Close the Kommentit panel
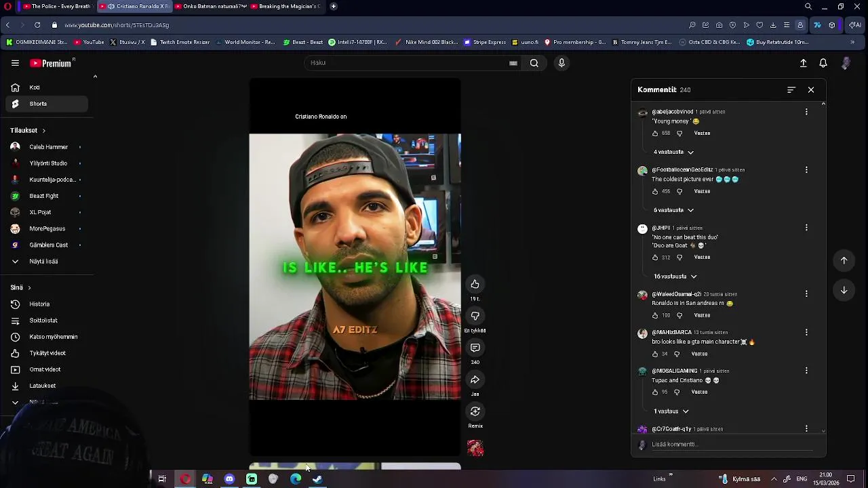The height and width of the screenshot is (488, 868). pyautogui.click(x=811, y=89)
